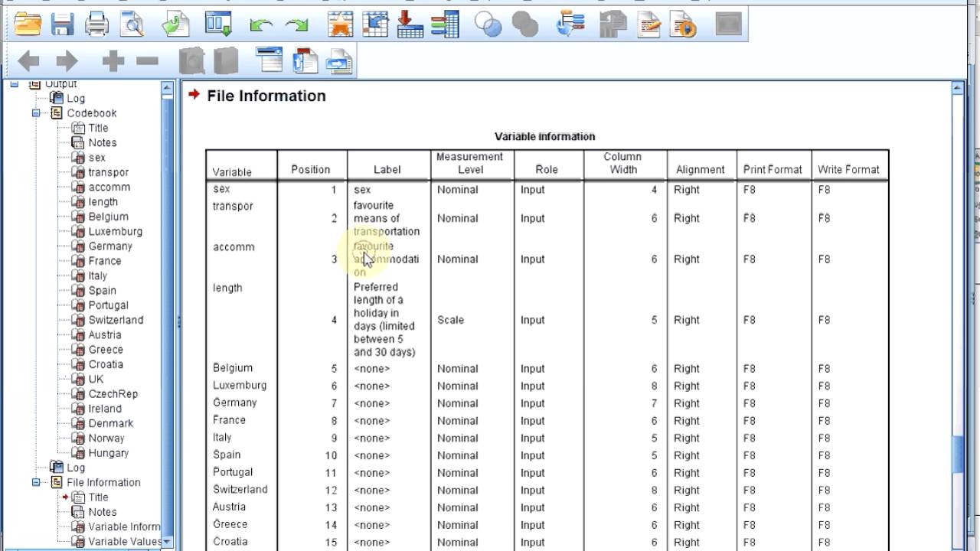Save the output document

point(62,24)
